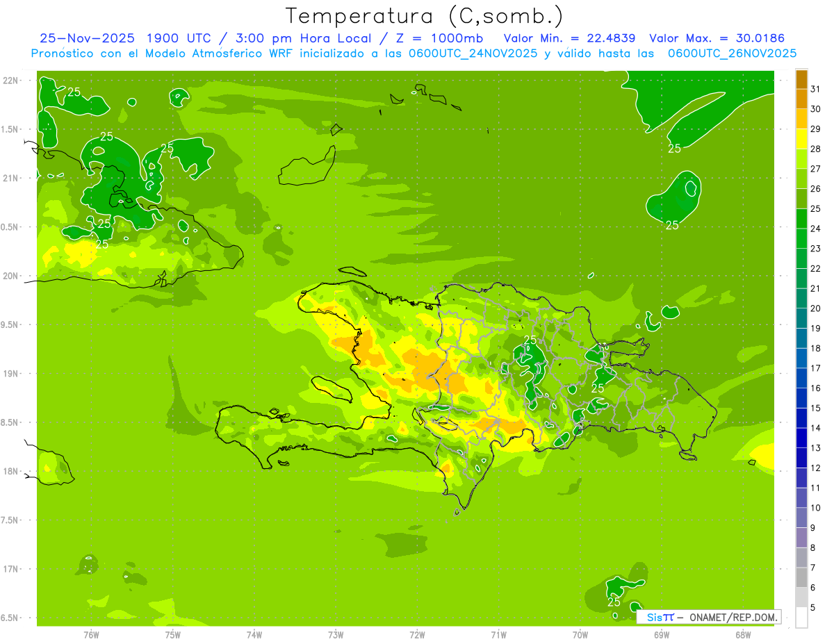Image resolution: width=834 pixels, height=644 pixels.
Task: Click the 'Temperatura (C,somb.)' map title
Action: (x=424, y=16)
